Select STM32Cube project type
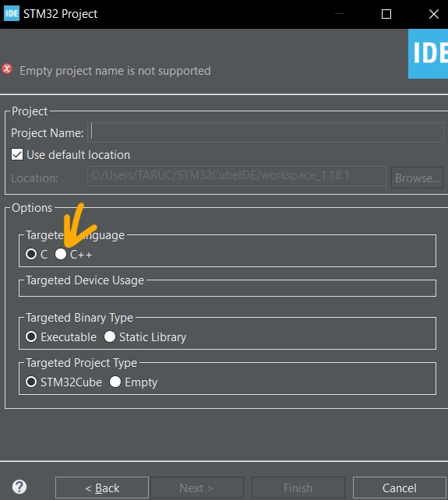 pos(31,382)
